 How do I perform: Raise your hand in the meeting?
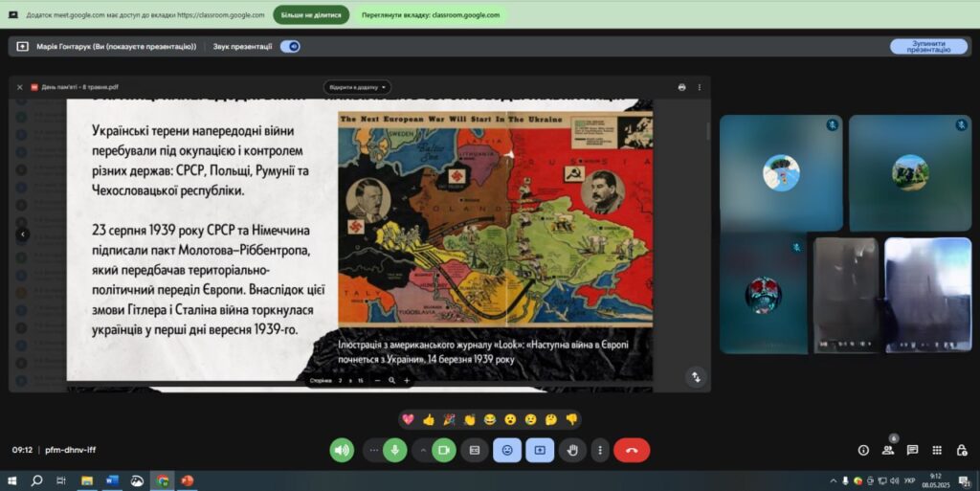[x=572, y=450]
